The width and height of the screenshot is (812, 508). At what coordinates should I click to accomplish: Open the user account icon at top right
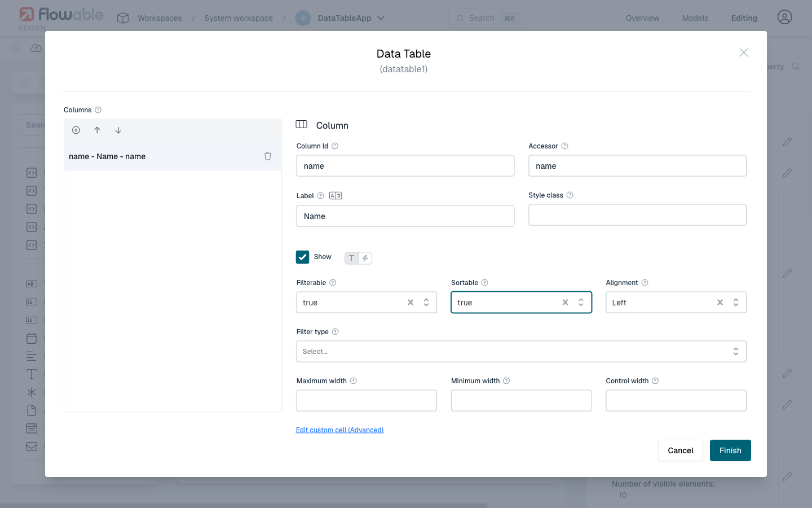pos(784,17)
